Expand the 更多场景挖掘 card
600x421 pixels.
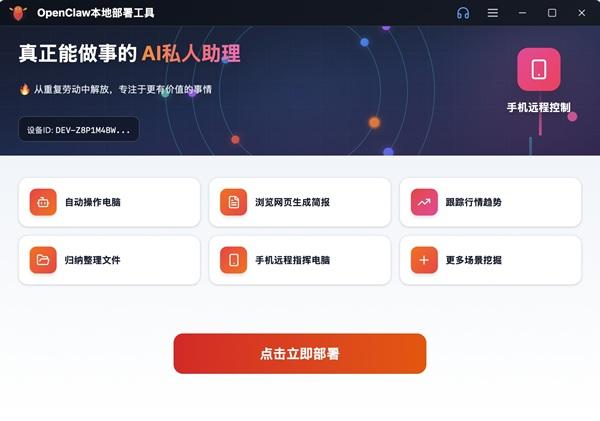[x=490, y=260]
